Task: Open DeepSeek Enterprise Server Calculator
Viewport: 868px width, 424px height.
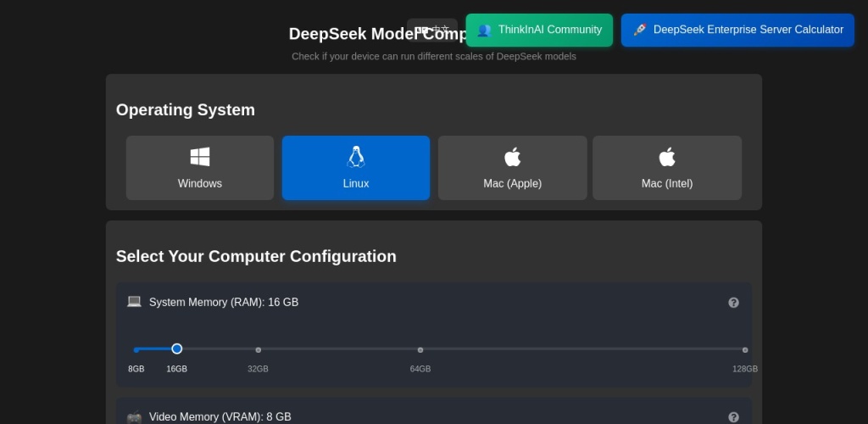Action: point(737,30)
